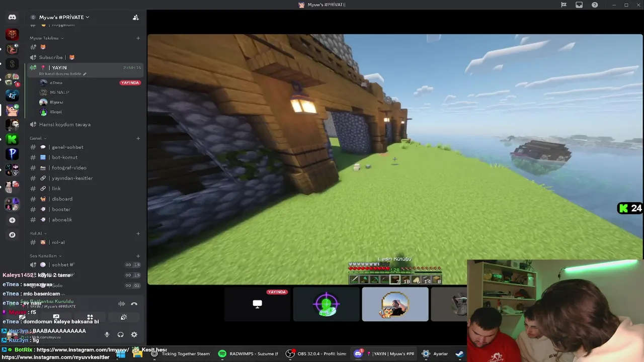
Task: Collapse the Myuw Takılma category
Action: click(46, 38)
